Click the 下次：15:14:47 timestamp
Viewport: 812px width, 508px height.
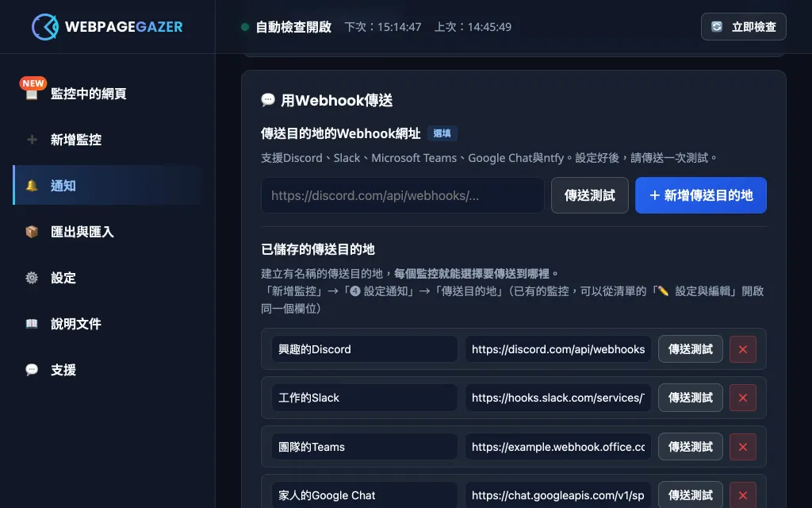pyautogui.click(x=383, y=26)
